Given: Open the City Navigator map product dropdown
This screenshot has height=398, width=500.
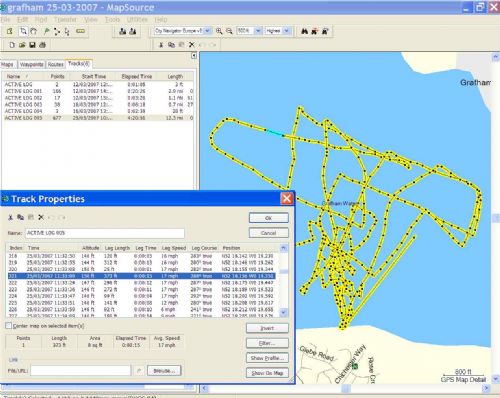Looking at the screenshot, I should point(207,31).
